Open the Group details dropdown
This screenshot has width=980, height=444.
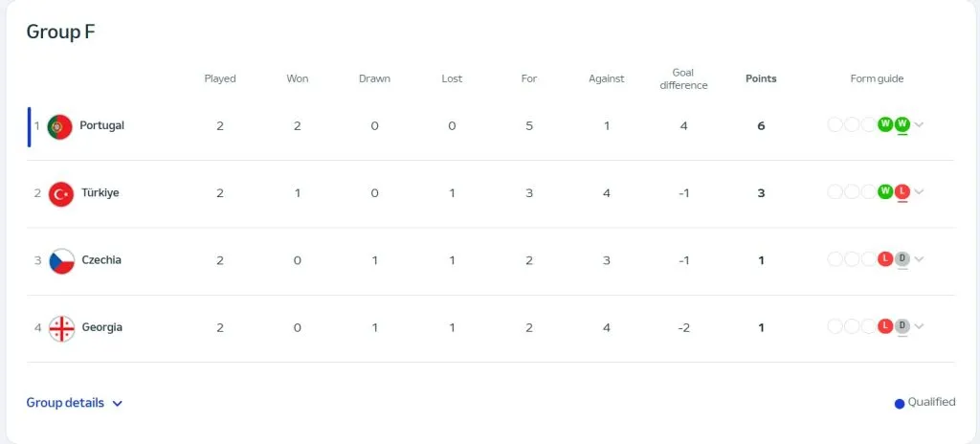pyautogui.click(x=75, y=403)
